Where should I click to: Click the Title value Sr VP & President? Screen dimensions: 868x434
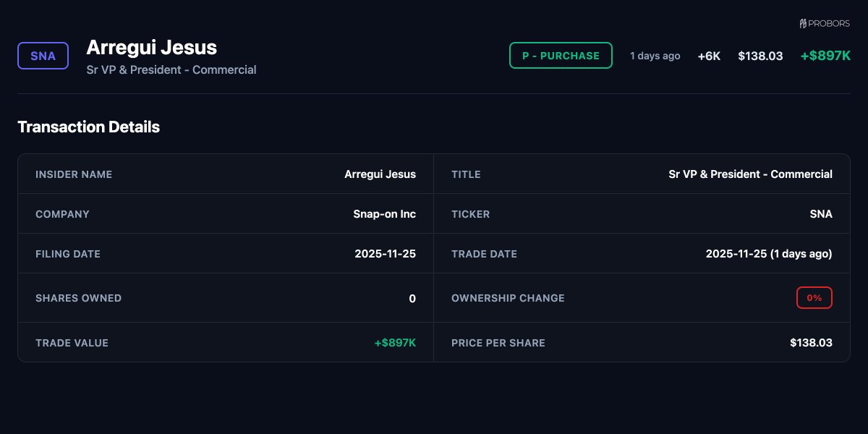coord(750,174)
